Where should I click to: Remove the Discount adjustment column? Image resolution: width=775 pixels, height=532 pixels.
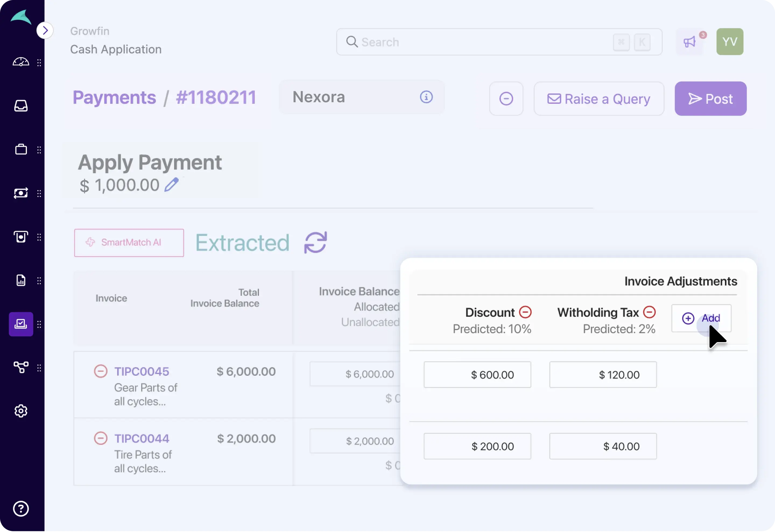click(x=525, y=312)
